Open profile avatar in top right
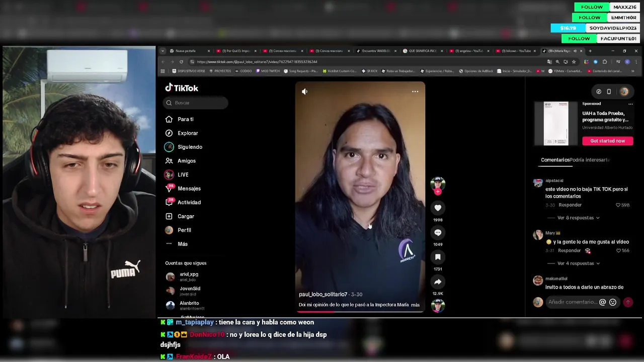The width and height of the screenshot is (644, 362). click(x=624, y=92)
